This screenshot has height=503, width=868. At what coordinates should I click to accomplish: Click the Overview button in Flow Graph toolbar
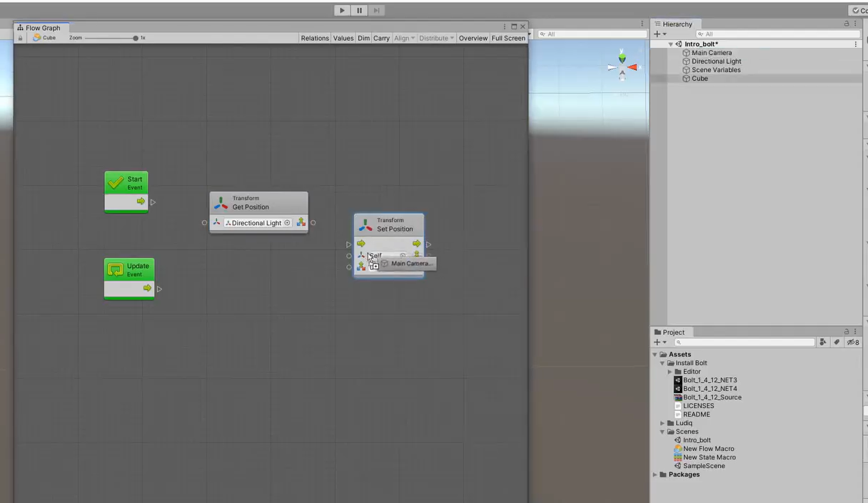[473, 38]
